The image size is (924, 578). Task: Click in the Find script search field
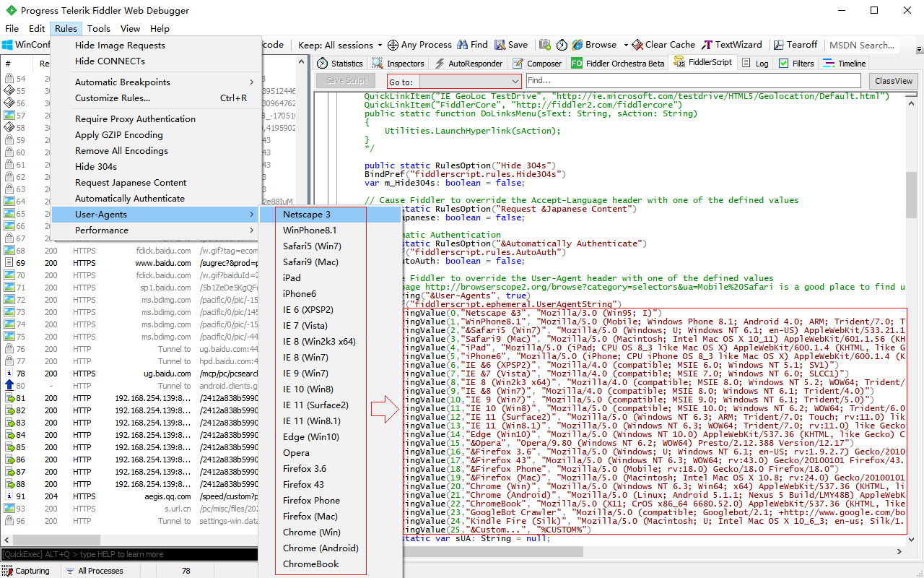(x=693, y=81)
